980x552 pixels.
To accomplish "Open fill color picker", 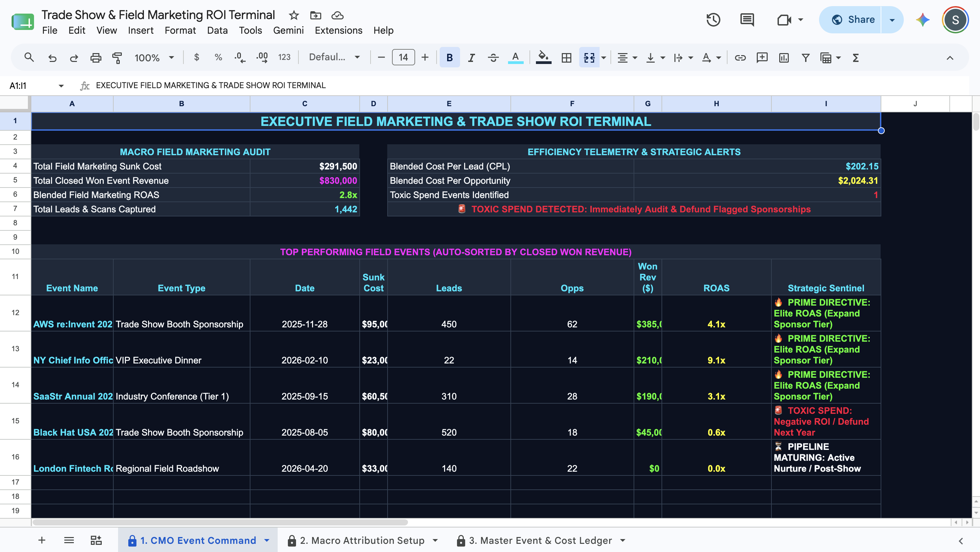I will pos(543,58).
